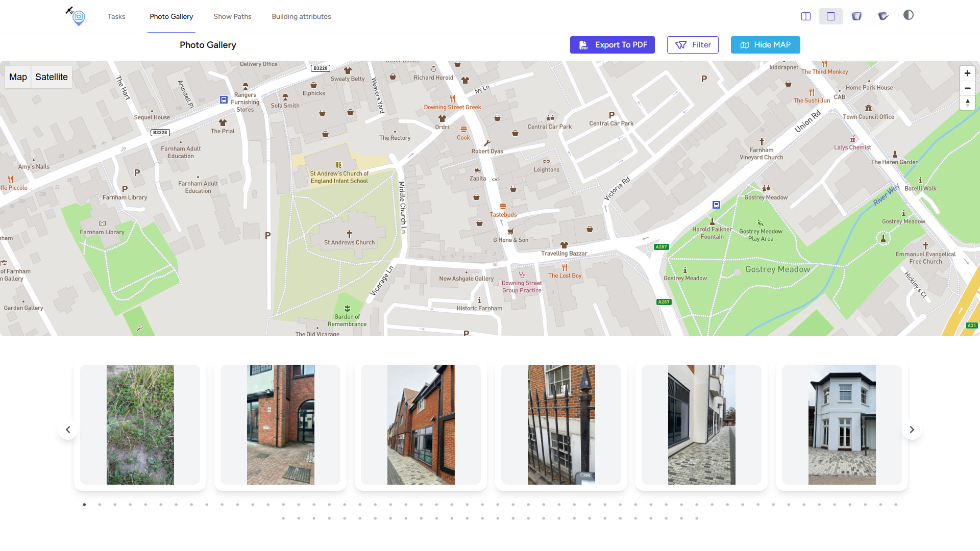Image resolution: width=980 pixels, height=551 pixels.
Task: Go to previous photos in carousel
Action: [x=68, y=430]
